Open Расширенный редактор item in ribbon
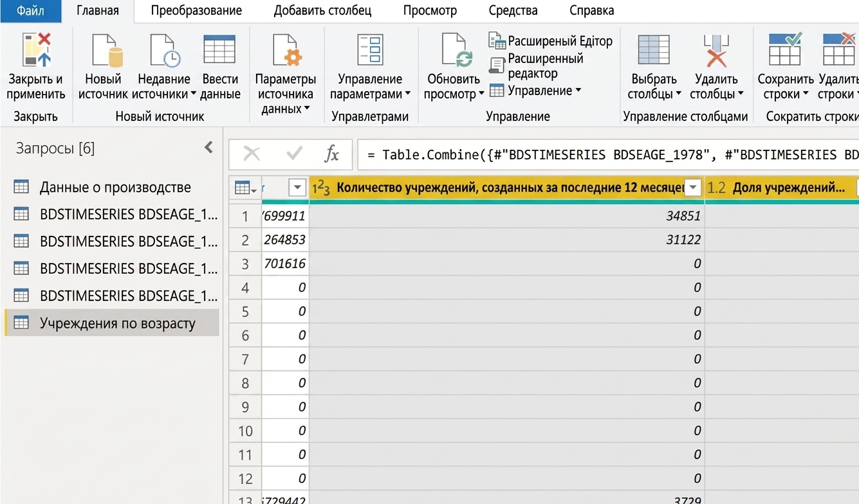Viewport: 859px width, 504px height. point(537,66)
